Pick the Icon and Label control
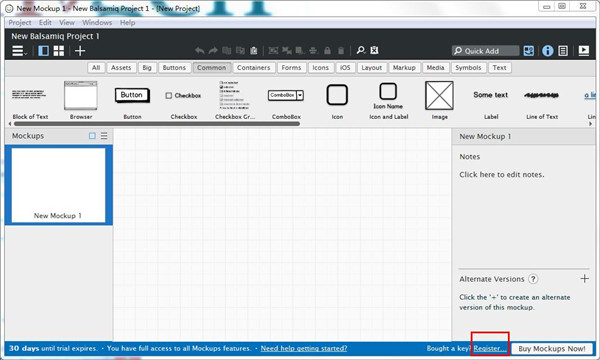The image size is (600, 360). coord(388,100)
